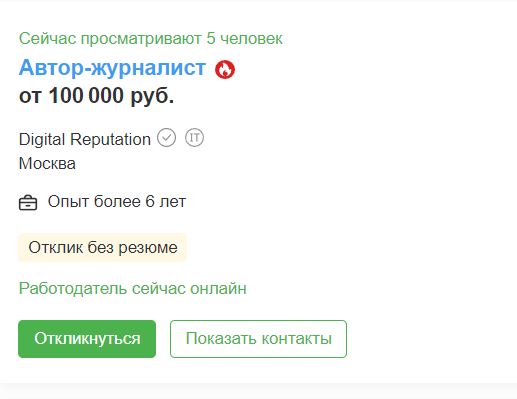
Task: Click the flame badge beside job title
Action: [x=225, y=70]
